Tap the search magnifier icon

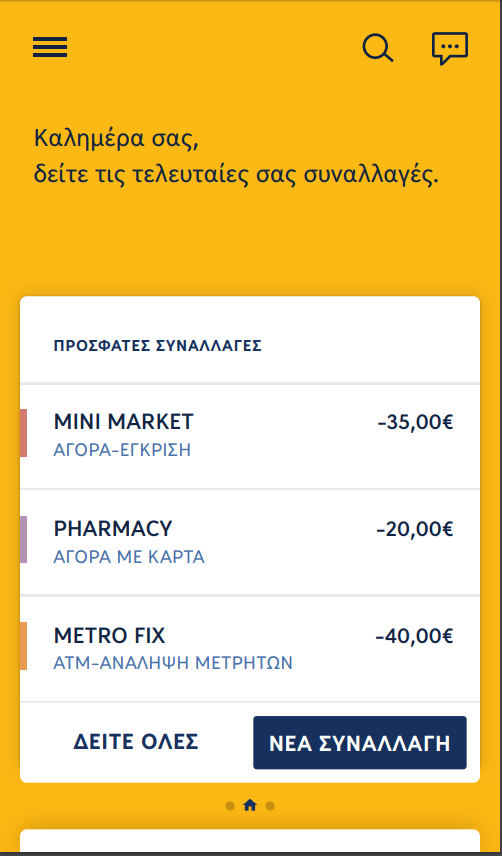[x=378, y=48]
